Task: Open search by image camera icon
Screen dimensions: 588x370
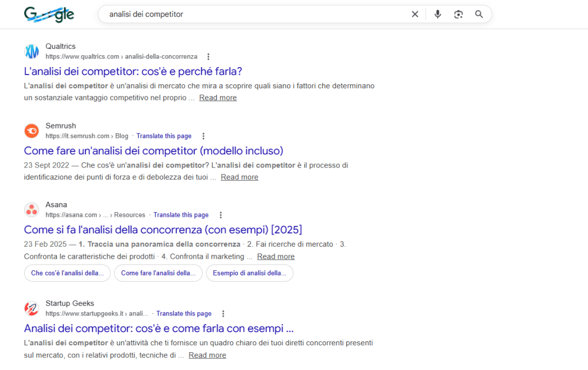Action: 458,14
